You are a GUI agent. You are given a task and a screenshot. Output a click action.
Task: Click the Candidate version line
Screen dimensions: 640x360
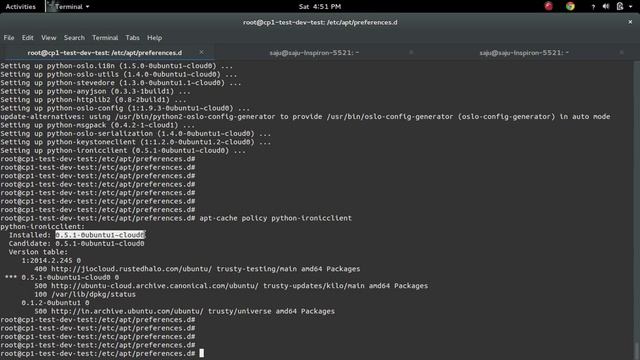click(x=77, y=244)
